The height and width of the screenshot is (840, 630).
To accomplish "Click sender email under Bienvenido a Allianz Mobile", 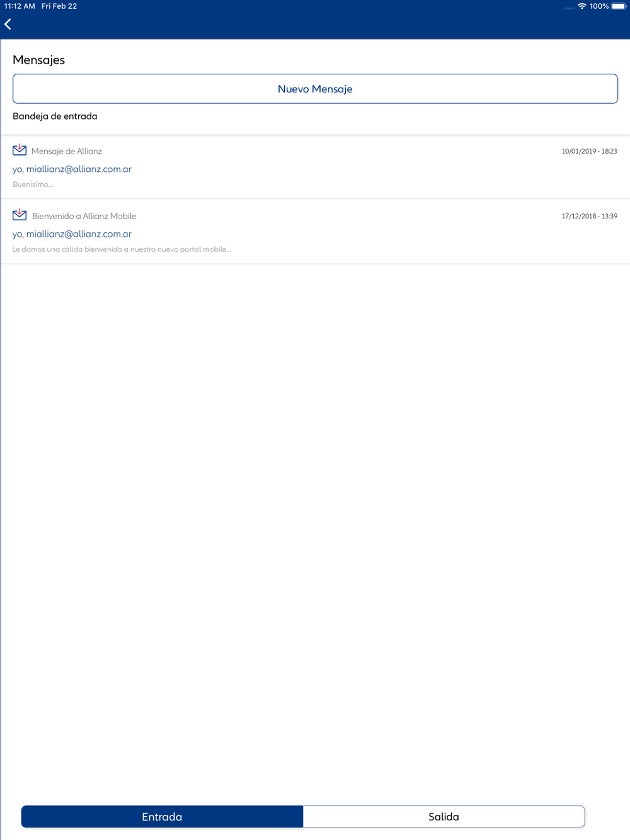I will [x=72, y=234].
